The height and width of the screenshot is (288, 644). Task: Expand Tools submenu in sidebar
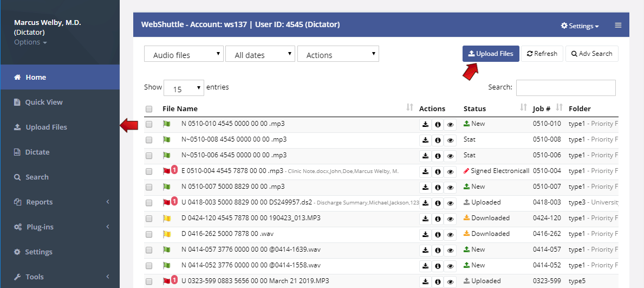click(60, 277)
